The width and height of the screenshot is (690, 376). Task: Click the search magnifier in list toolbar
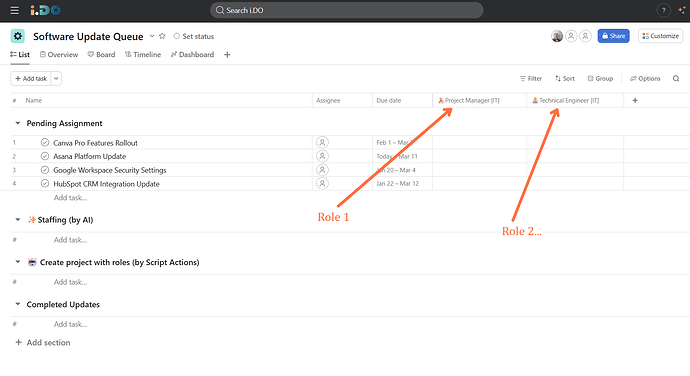[676, 78]
